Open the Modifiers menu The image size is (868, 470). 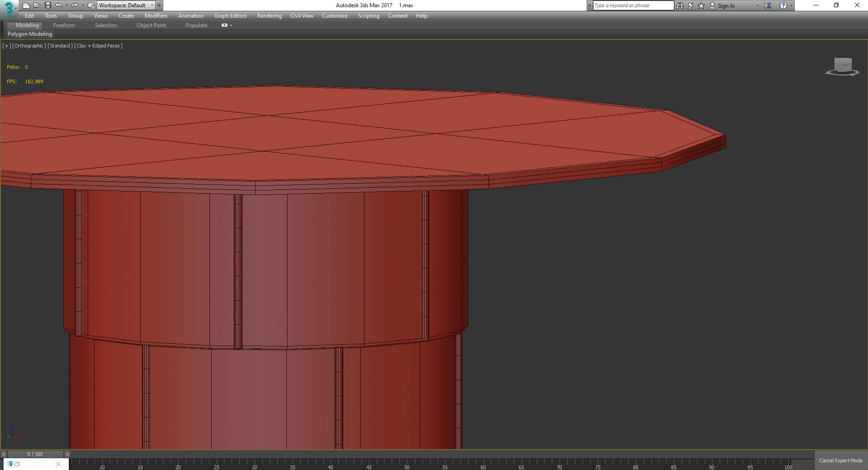156,16
